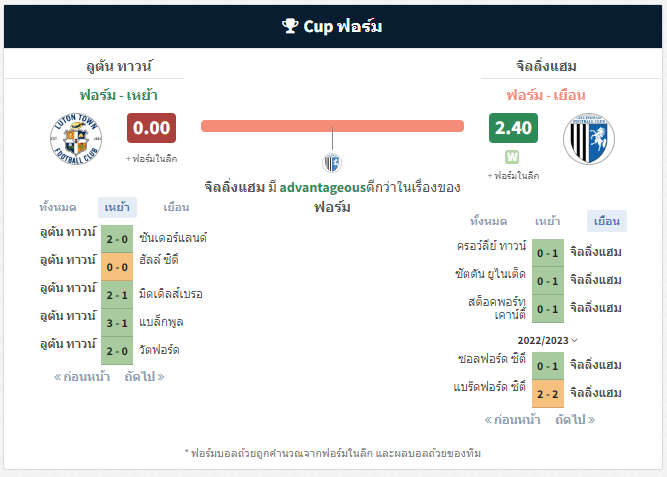
Task: Click the Luton Town club crest
Action: click(76, 139)
